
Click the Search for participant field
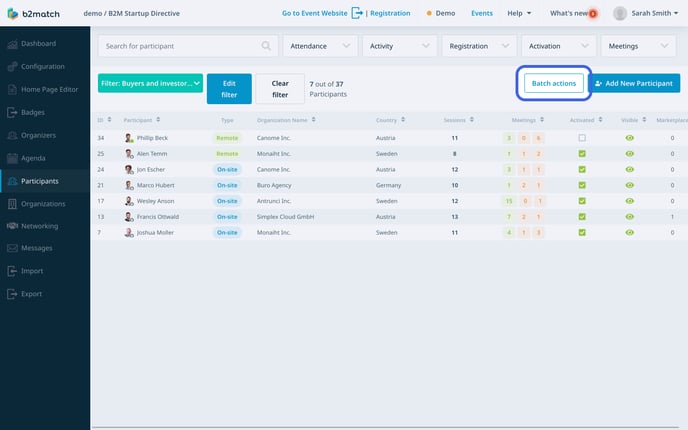click(x=188, y=46)
